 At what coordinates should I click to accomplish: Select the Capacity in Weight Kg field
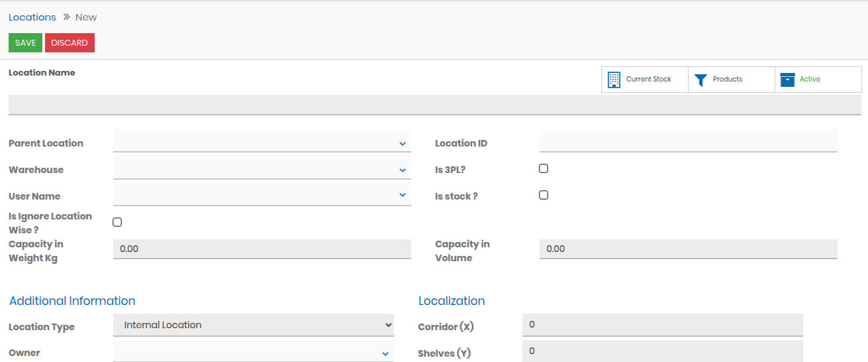click(262, 249)
